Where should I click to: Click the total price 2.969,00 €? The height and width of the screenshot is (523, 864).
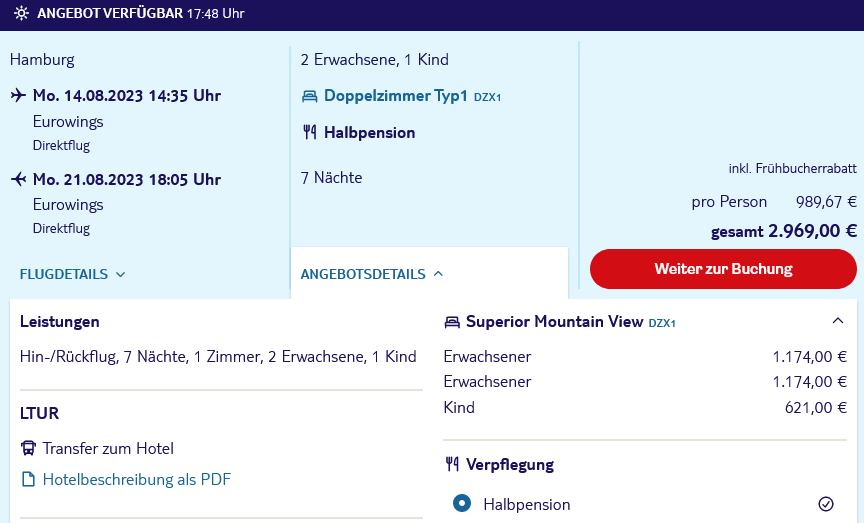pyautogui.click(x=812, y=231)
